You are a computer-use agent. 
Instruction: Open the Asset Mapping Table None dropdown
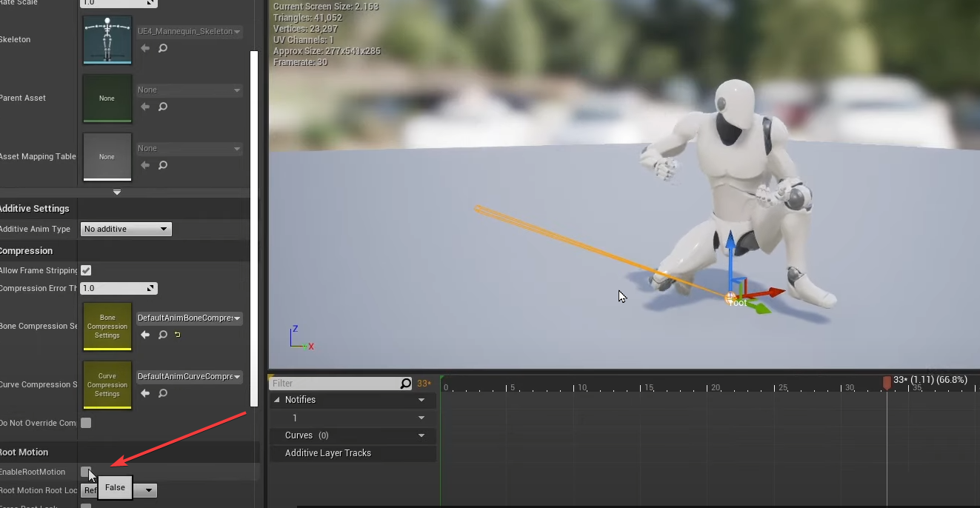click(x=190, y=148)
